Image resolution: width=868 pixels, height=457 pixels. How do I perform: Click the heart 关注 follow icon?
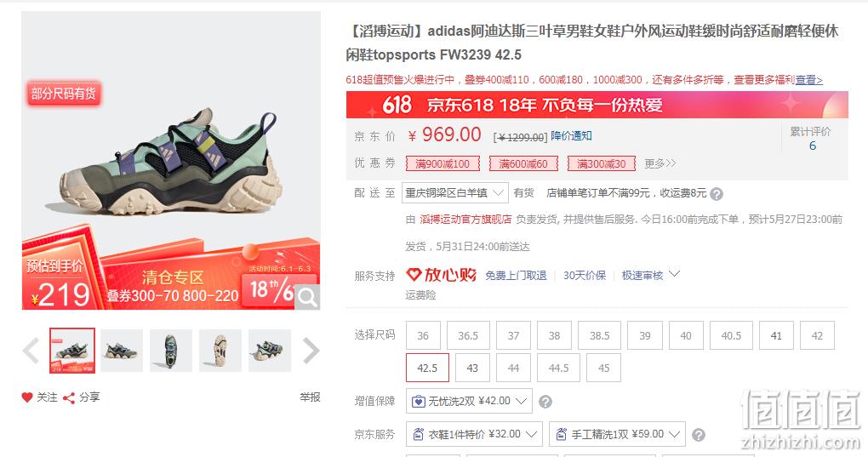click(x=27, y=397)
